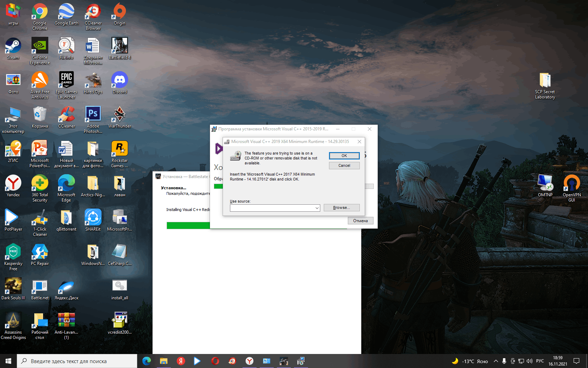This screenshot has height=368, width=588.
Task: Select the Корзина recycle bin icon
Action: pyautogui.click(x=40, y=117)
